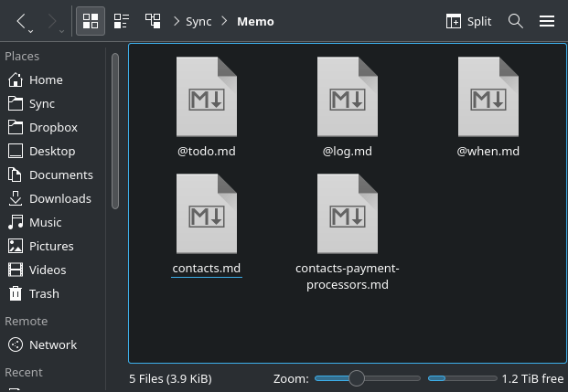The height and width of the screenshot is (392, 568).
Task: Select the @when.md markdown file
Action: coord(488,98)
